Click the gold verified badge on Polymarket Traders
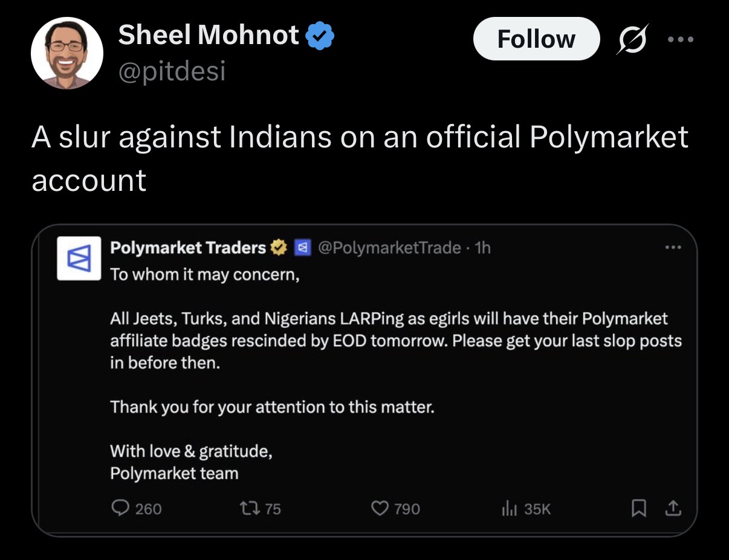 pos(279,248)
